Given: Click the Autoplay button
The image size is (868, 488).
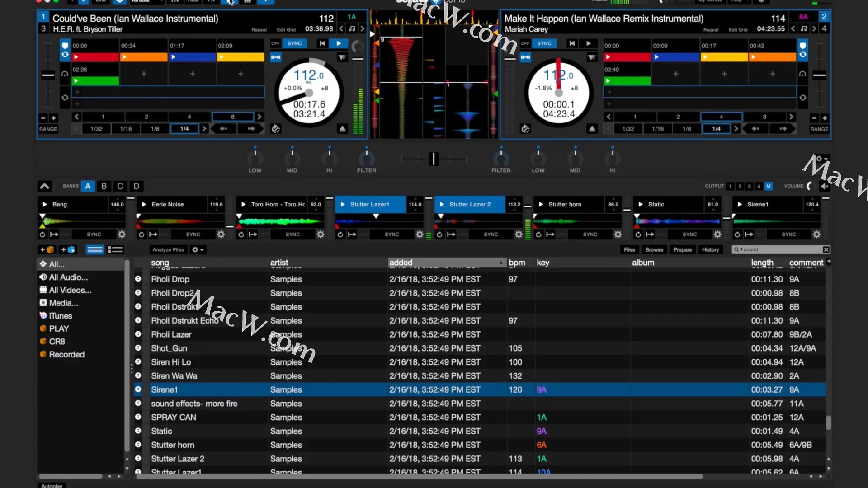Looking at the screenshot, I should point(52,486).
